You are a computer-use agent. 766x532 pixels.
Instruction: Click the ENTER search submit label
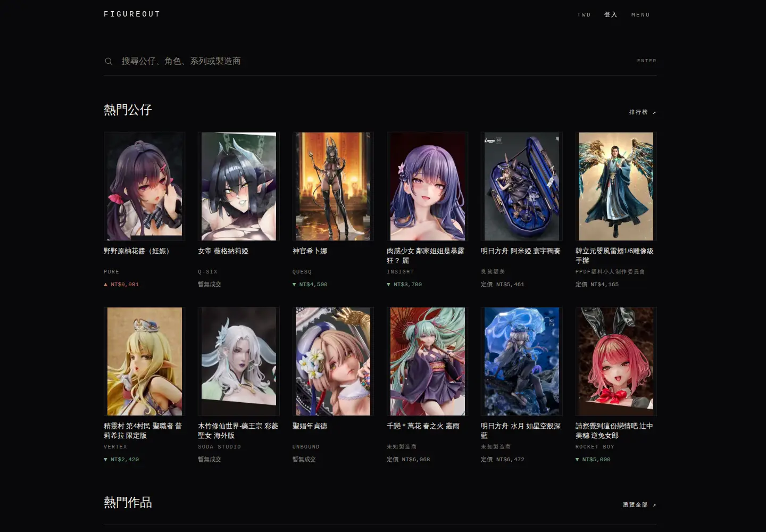[647, 61]
